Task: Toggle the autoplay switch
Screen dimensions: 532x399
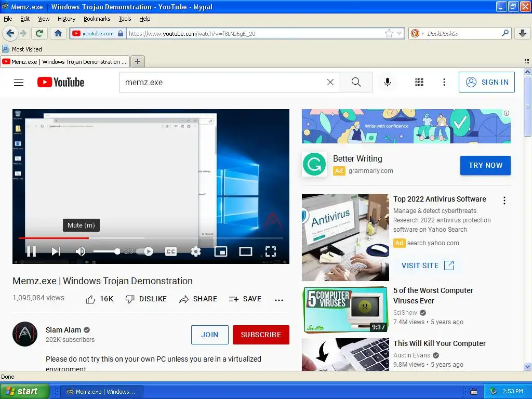Action: click(145, 251)
